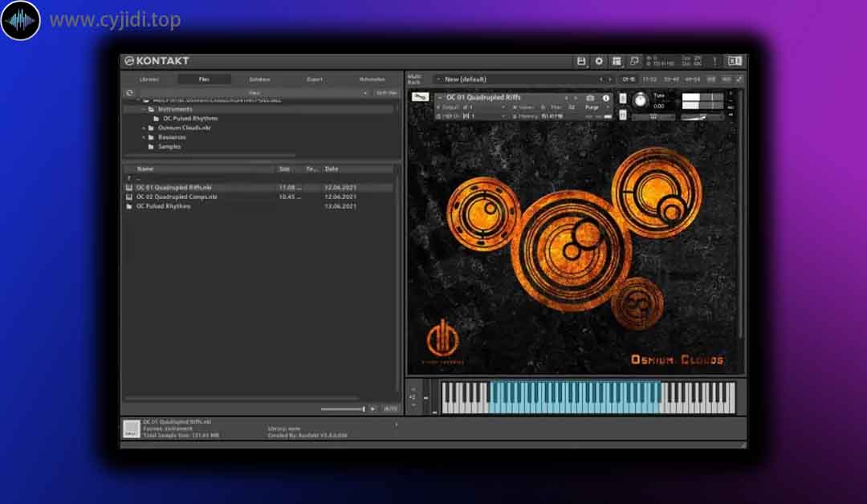Image resolution: width=867 pixels, height=504 pixels.
Task: Open the Save (floppy disk) menu in the Kontakt header
Action: [x=581, y=61]
